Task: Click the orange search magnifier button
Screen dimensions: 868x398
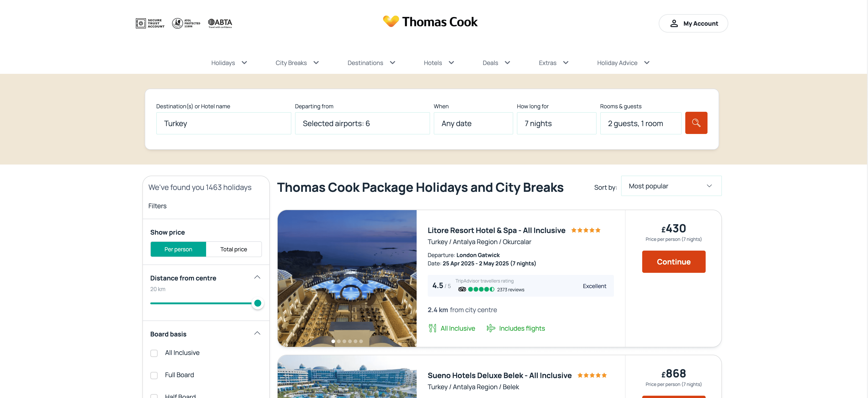Action: point(696,123)
